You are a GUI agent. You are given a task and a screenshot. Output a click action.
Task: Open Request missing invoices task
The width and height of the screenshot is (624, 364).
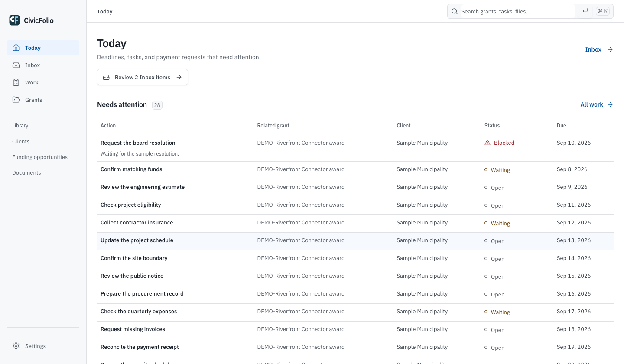133,329
